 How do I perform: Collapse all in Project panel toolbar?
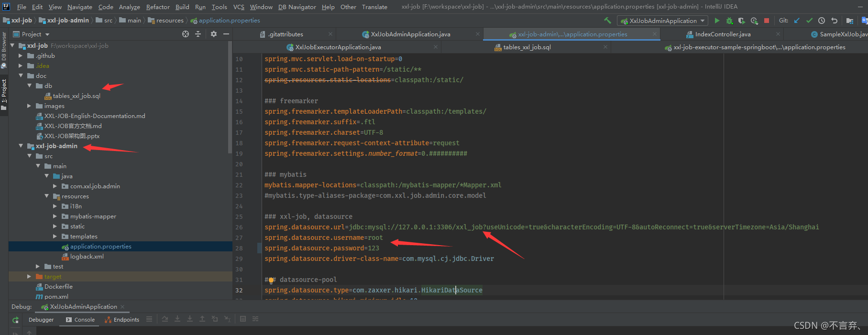click(198, 34)
